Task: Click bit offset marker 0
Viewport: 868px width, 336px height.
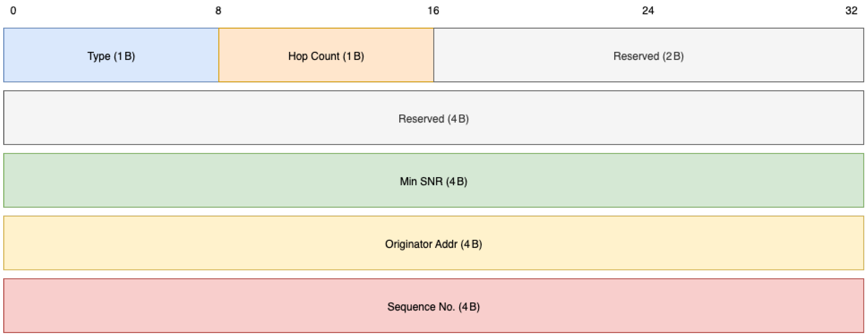Action: pos(13,11)
